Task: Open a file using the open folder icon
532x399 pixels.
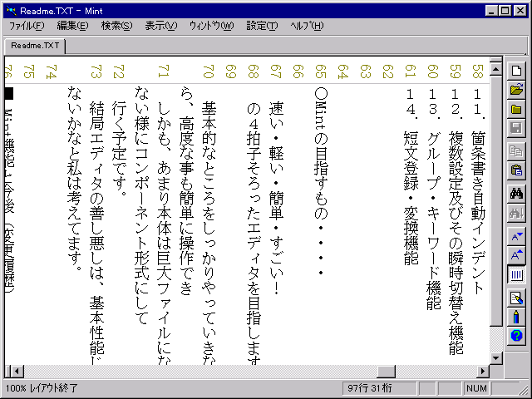Action: tap(516, 90)
